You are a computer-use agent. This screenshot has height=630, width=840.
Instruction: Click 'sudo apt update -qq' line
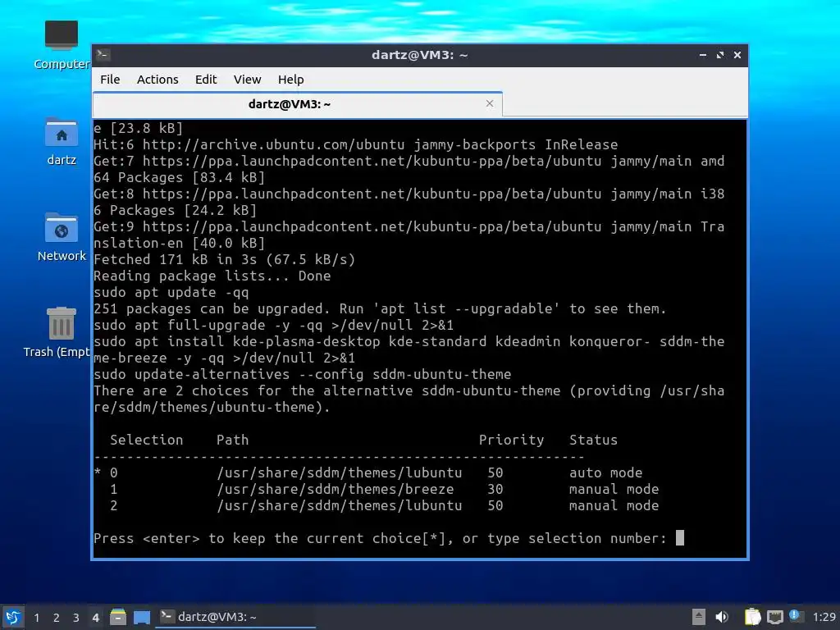(x=171, y=293)
